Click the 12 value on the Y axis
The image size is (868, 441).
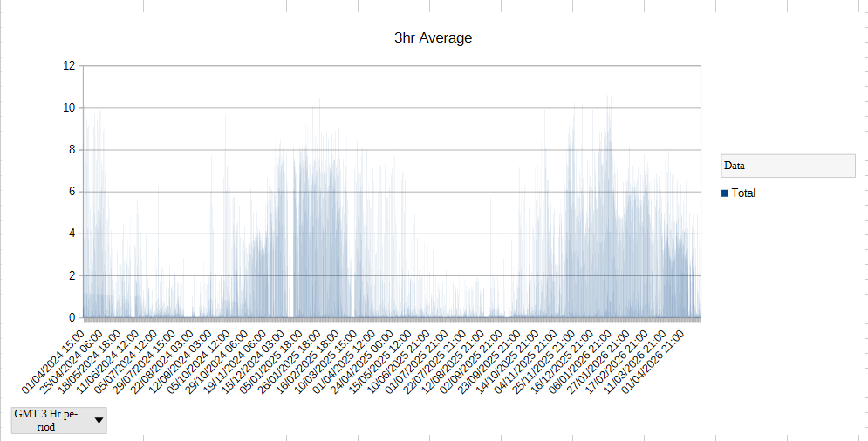click(x=70, y=66)
